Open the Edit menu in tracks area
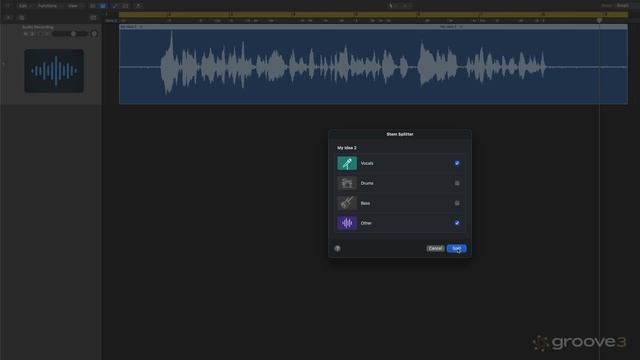 [x=23, y=6]
